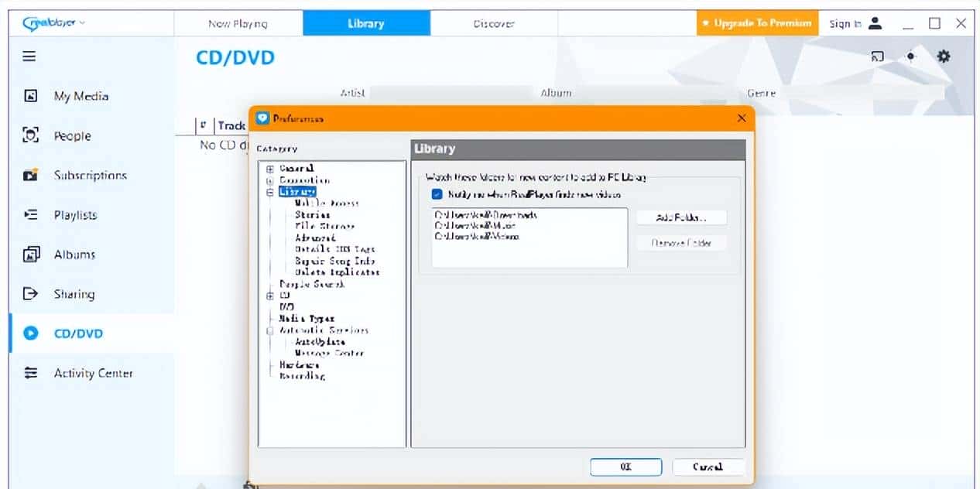Select the Videos folder path
980x489 pixels.
(477, 237)
